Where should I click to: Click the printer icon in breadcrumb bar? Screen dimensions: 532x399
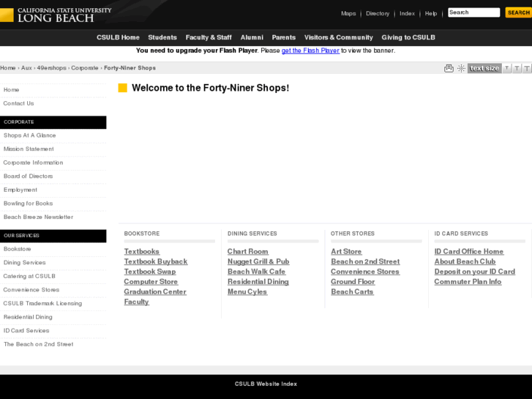(449, 68)
